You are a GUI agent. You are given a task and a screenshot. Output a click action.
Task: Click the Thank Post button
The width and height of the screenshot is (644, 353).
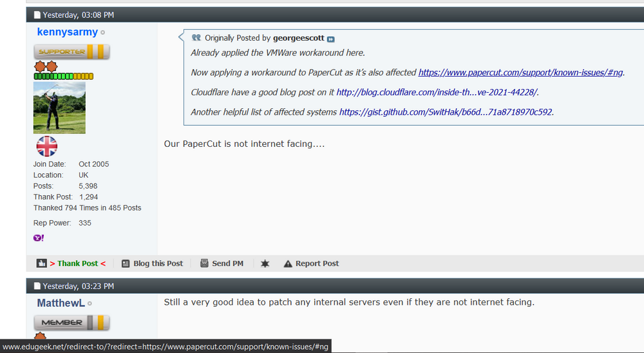click(78, 263)
